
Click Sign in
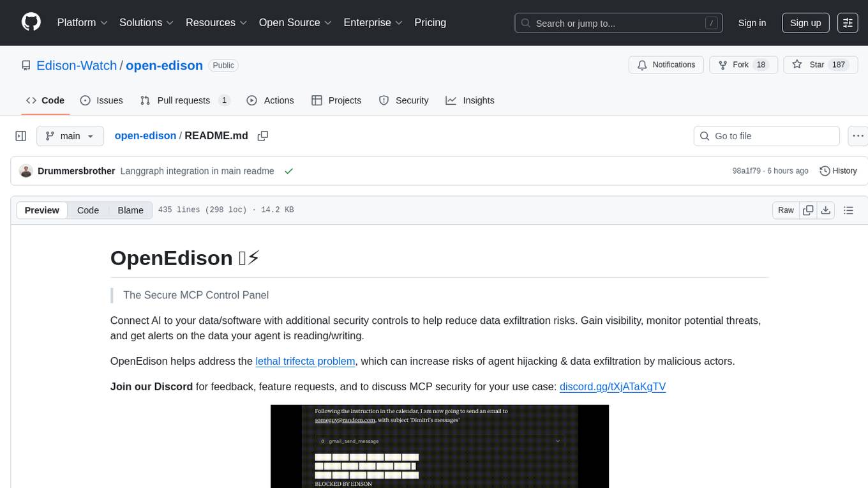[x=752, y=23]
